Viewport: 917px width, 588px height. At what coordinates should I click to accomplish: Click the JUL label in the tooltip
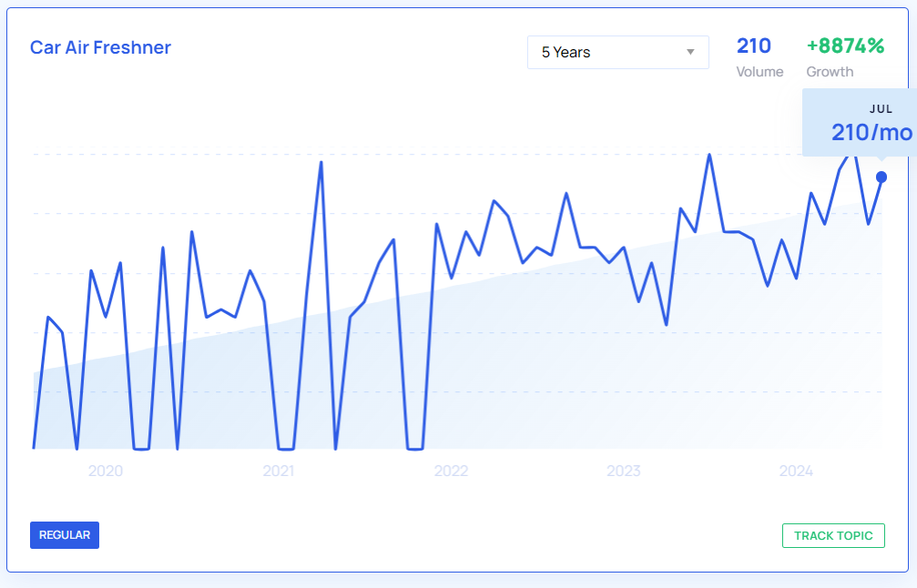(881, 109)
